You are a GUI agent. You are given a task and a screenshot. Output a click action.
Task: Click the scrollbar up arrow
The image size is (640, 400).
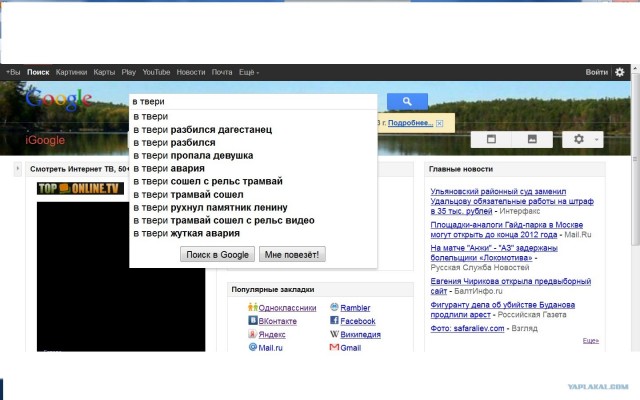[635, 69]
